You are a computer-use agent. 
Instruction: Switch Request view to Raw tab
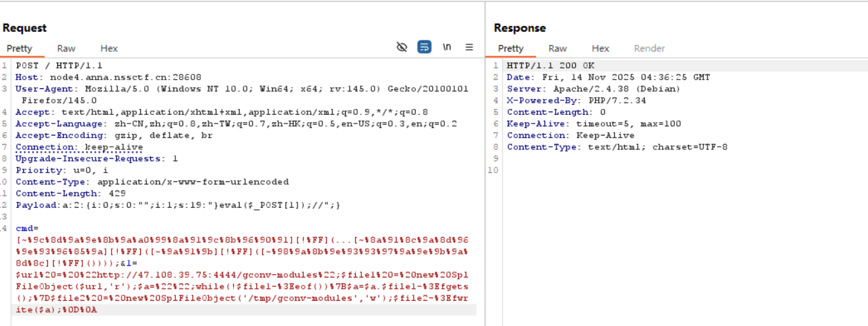point(66,48)
